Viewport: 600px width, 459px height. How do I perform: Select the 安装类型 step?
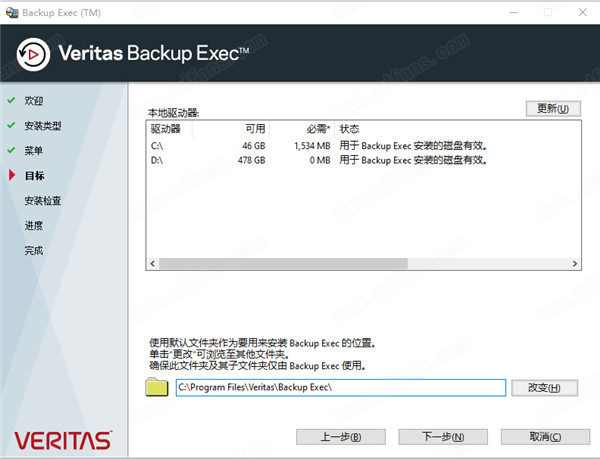click(x=43, y=125)
